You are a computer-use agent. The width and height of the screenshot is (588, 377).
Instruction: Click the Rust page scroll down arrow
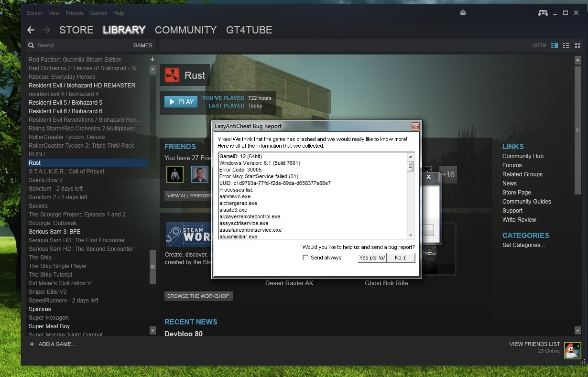pos(577,330)
